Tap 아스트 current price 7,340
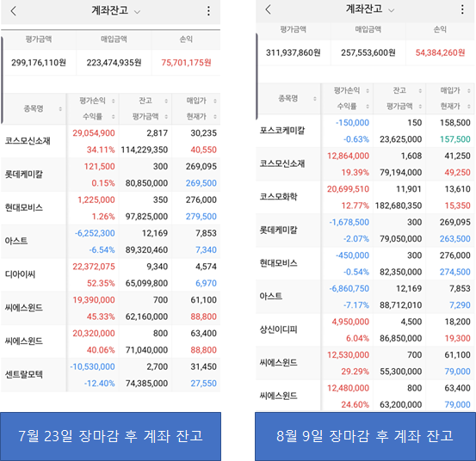 pyautogui.click(x=206, y=250)
